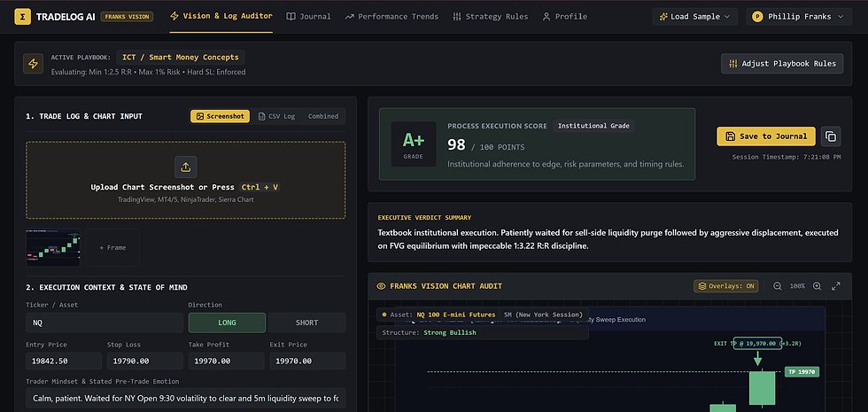Click the Phillip Franks avatar icon

[x=756, y=17]
